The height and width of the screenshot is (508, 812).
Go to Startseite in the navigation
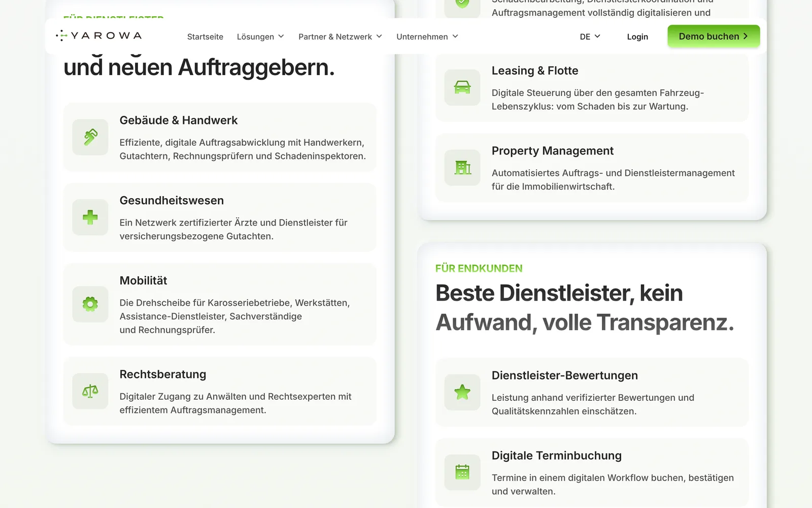pyautogui.click(x=205, y=37)
